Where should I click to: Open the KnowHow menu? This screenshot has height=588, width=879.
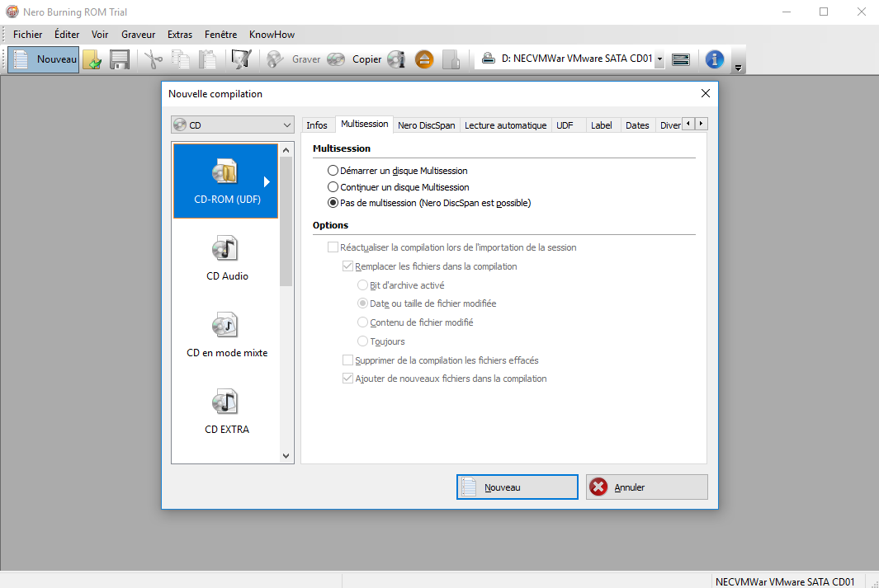(x=272, y=35)
